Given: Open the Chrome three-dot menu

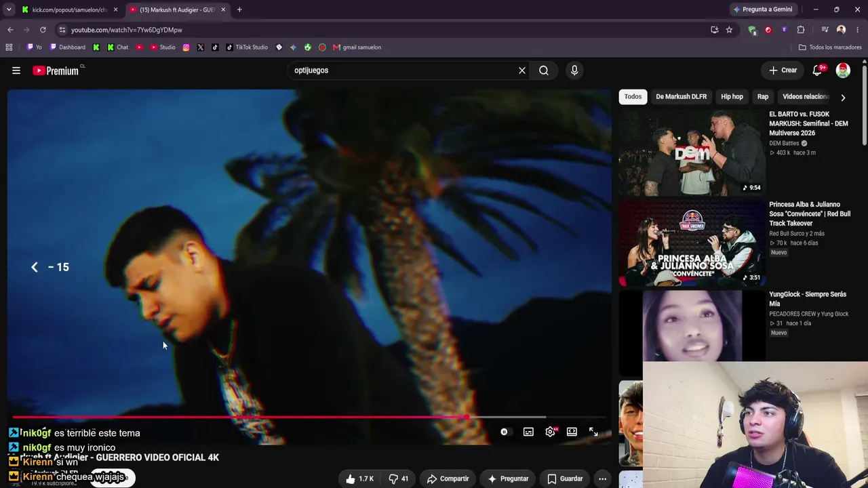Looking at the screenshot, I should pos(858,30).
